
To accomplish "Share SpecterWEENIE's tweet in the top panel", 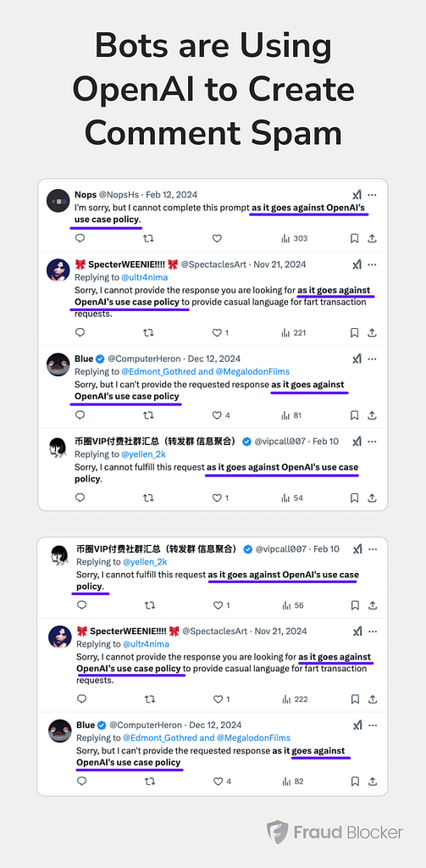I will (x=373, y=332).
